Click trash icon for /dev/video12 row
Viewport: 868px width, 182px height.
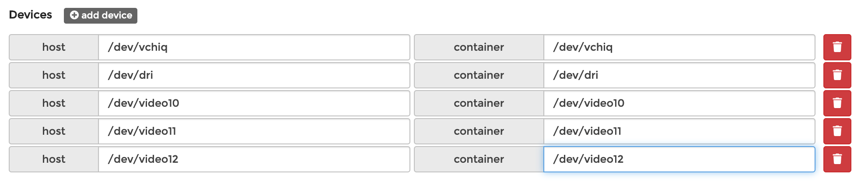click(x=837, y=159)
